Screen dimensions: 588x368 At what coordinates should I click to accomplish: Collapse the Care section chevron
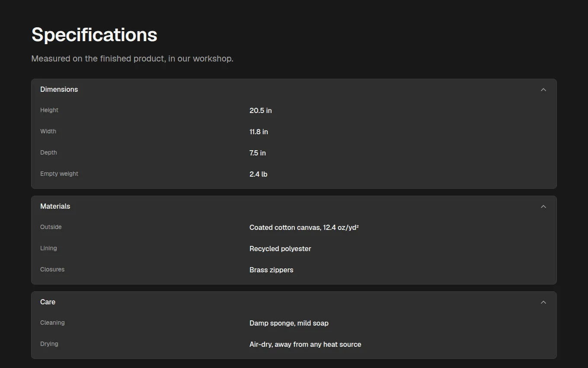point(543,302)
